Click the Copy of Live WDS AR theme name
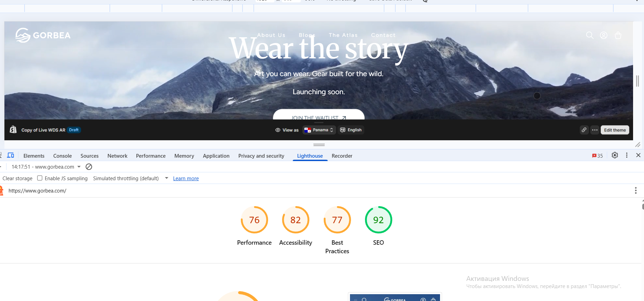The image size is (644, 301). pos(43,130)
